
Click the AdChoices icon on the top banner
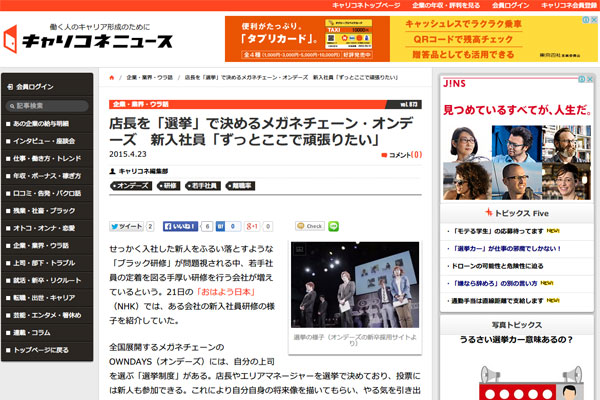tap(586, 20)
